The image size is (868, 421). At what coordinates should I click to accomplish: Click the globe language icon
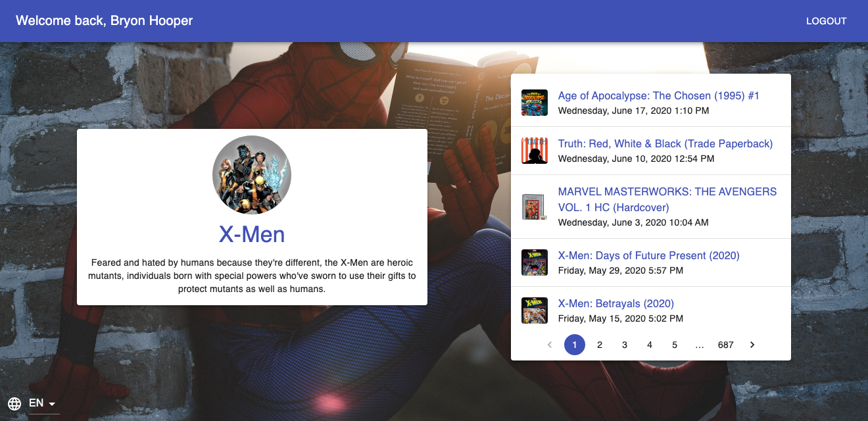(16, 403)
